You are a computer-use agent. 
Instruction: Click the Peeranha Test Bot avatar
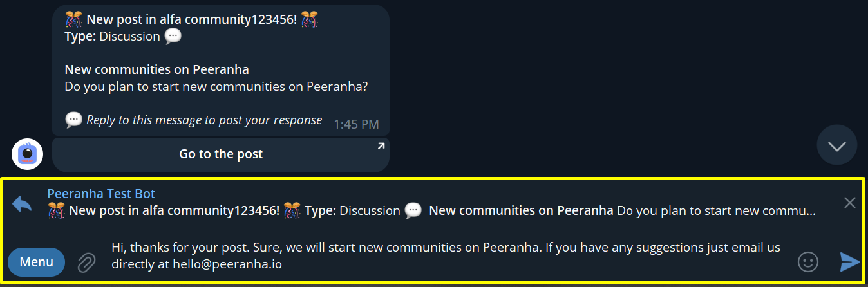pos(28,154)
